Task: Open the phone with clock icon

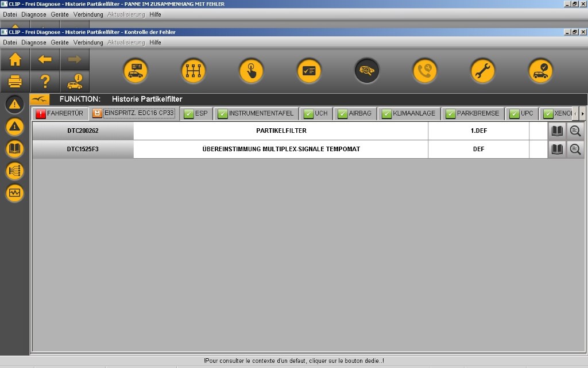Action: pyautogui.click(x=424, y=71)
